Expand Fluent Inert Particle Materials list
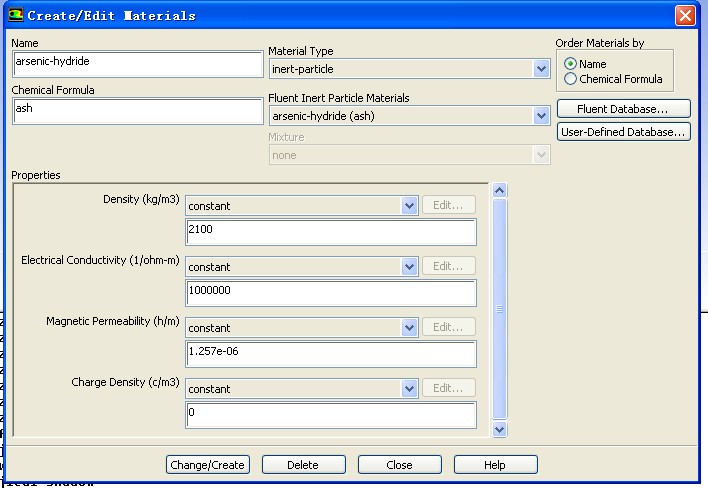 541,116
